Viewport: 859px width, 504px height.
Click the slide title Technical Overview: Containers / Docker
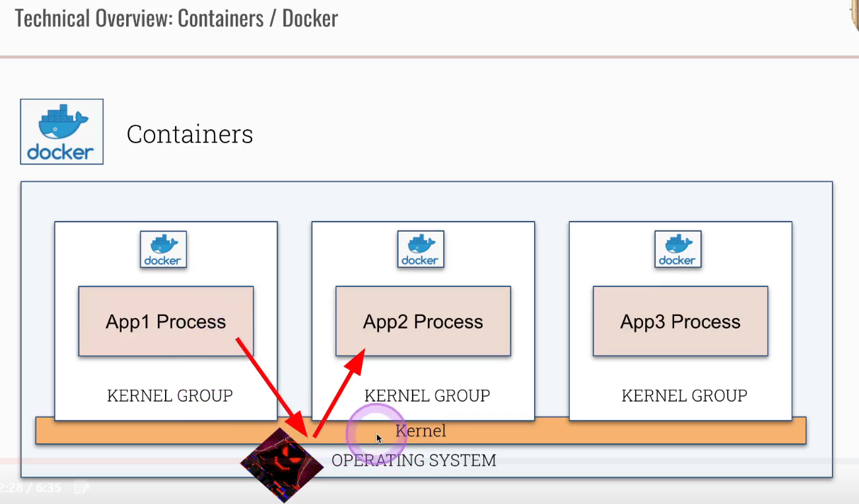pyautogui.click(x=176, y=18)
